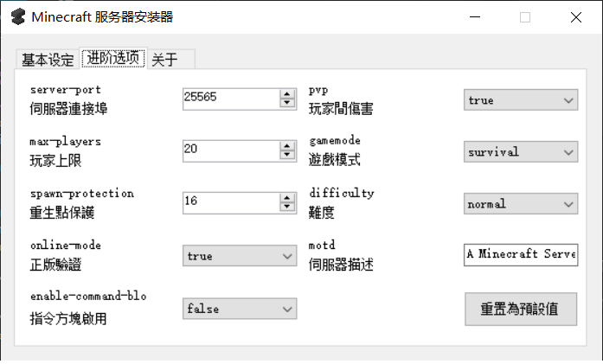Switch to the 基本设定 tab
This screenshot has height=364, width=603.
point(48,60)
